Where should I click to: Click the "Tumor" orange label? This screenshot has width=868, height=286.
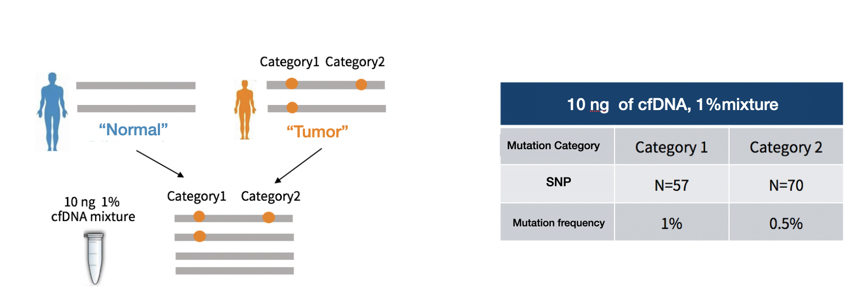pyautogui.click(x=317, y=132)
